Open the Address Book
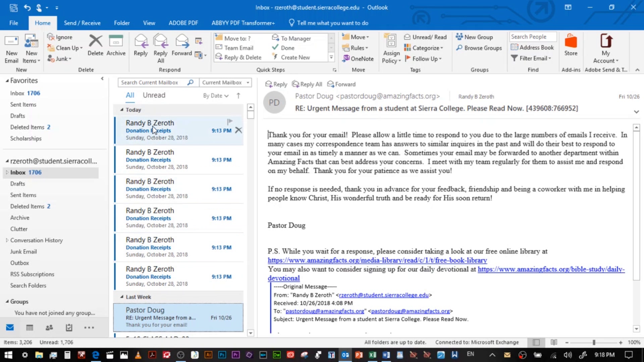The width and height of the screenshot is (644, 362). click(532, 48)
